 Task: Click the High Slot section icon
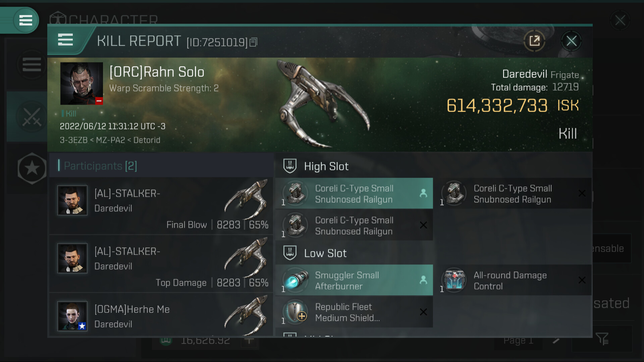pos(290,166)
